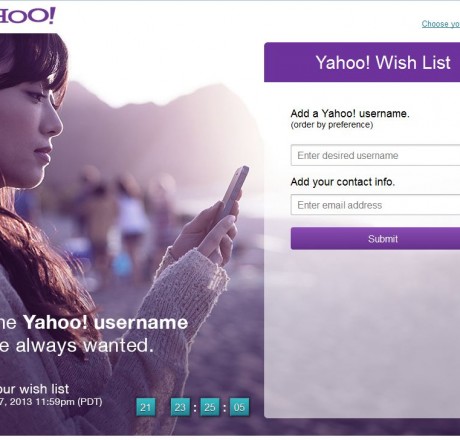
Task: Focus the "Enter email address" field
Action: [x=375, y=205]
